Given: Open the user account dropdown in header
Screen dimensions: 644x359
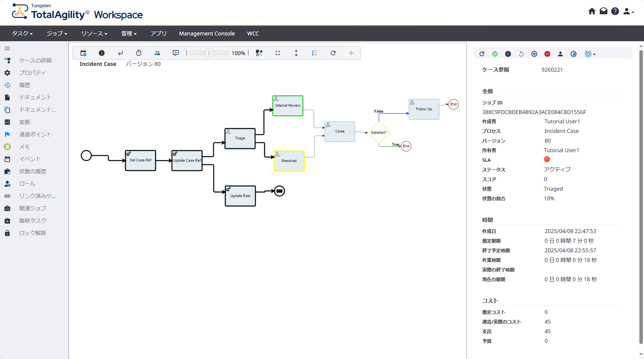Looking at the screenshot, I should pos(628,12).
